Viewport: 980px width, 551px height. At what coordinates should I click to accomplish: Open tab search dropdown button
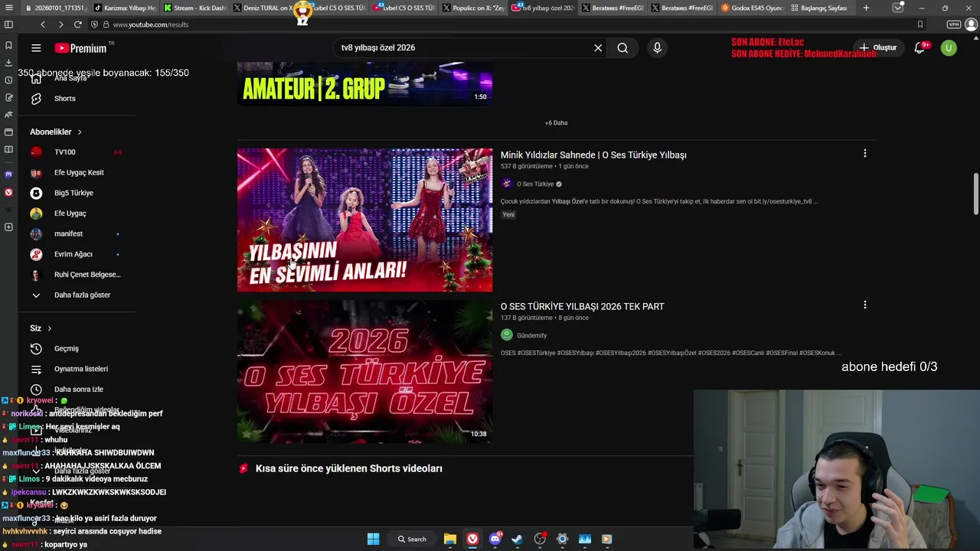[x=898, y=8]
